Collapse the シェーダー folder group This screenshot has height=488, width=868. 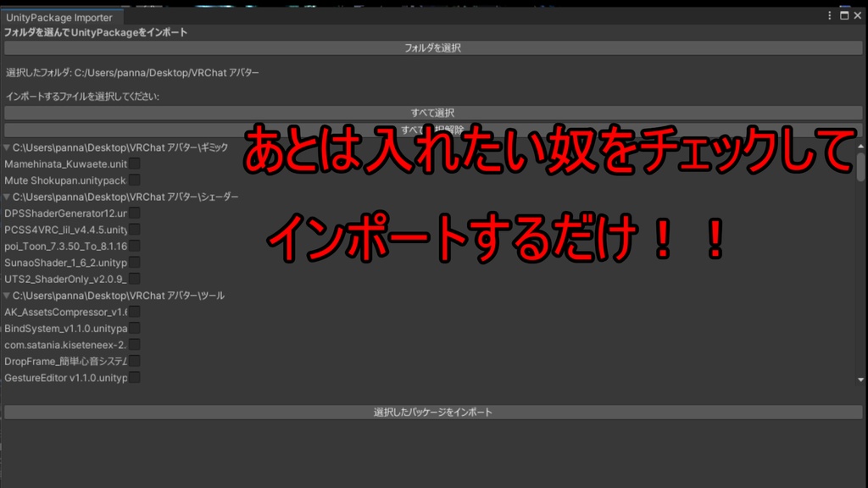[7, 197]
